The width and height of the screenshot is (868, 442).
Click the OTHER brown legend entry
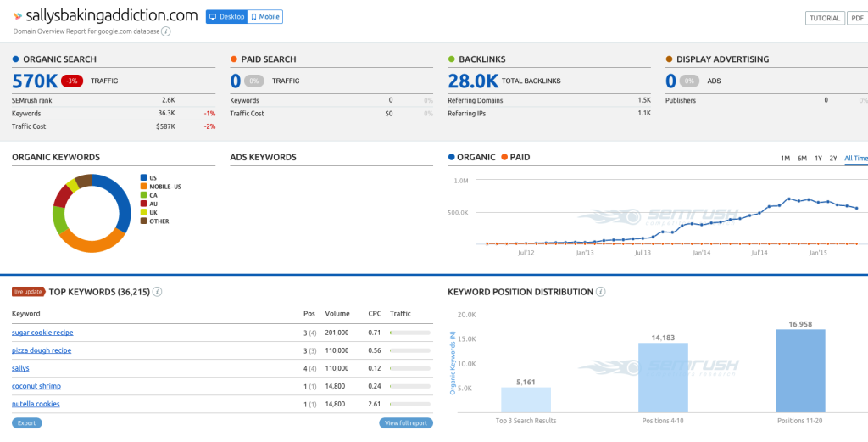[x=154, y=221]
